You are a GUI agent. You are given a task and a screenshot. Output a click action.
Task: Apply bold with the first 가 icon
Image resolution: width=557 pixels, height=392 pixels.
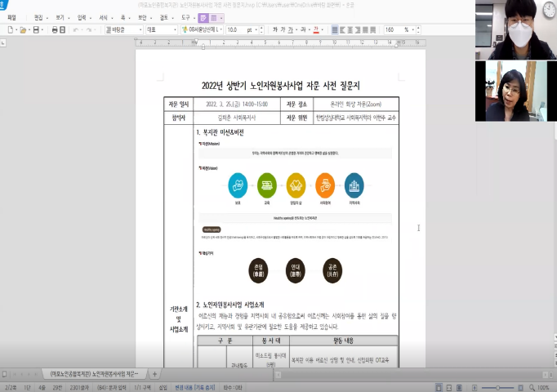click(x=275, y=30)
